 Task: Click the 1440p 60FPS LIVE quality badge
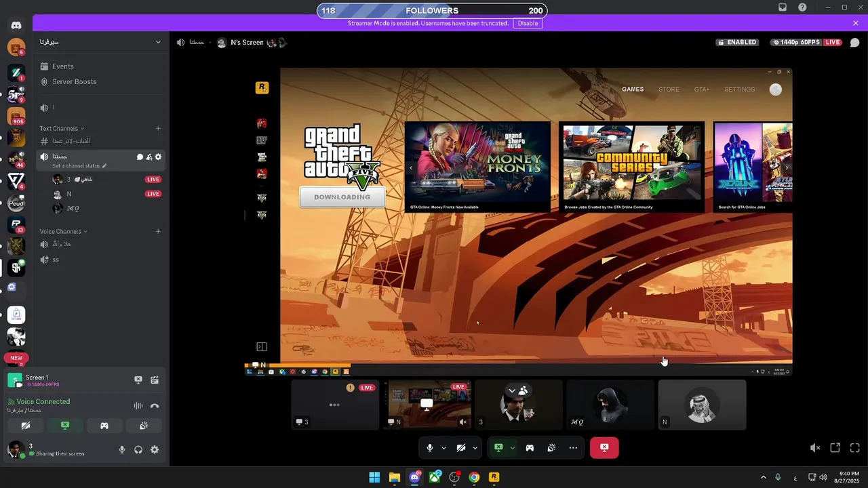click(807, 42)
